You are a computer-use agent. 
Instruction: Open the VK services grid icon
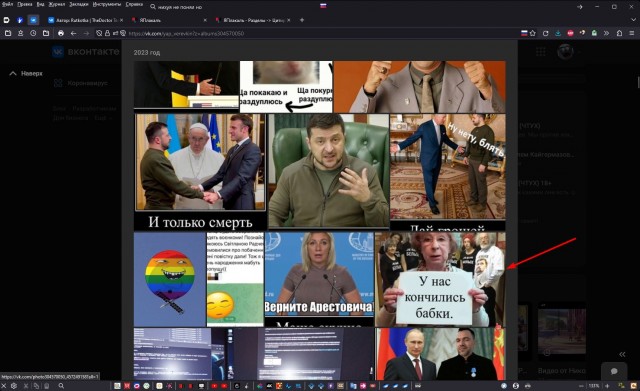click(541, 52)
